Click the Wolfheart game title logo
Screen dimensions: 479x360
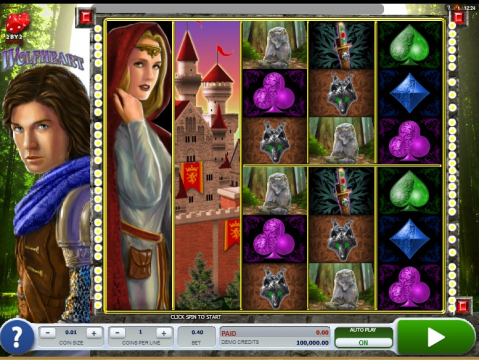[x=43, y=59]
